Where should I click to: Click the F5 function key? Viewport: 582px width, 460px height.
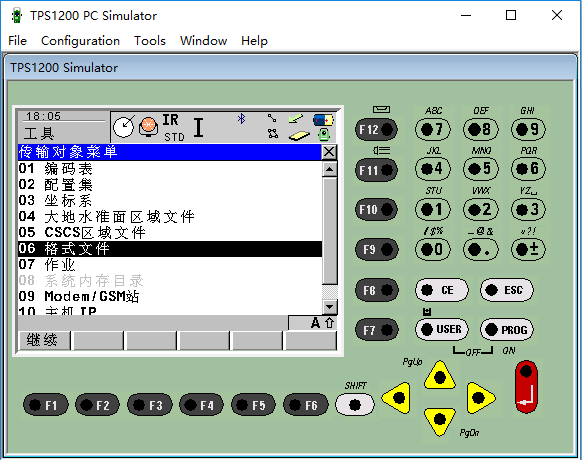click(x=254, y=405)
